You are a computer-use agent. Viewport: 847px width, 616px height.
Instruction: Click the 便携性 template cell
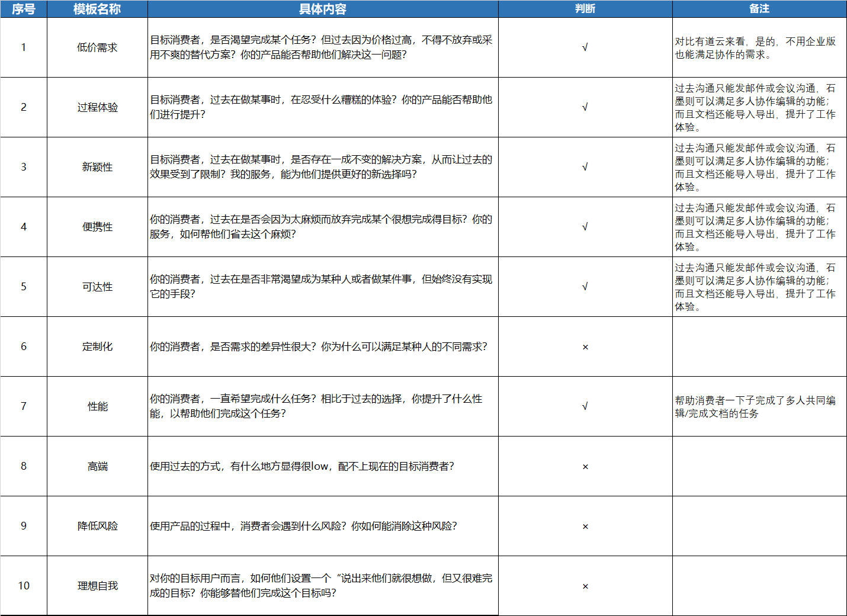[97, 227]
